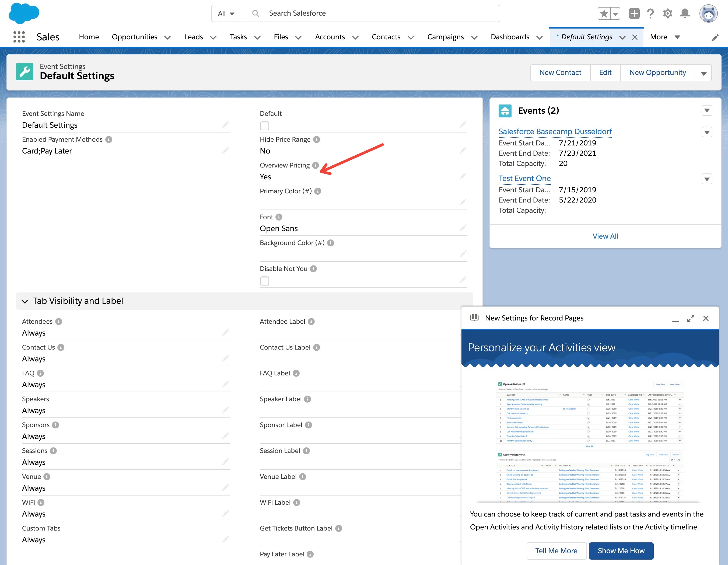
Task: Click info icon next to Pay Later Label
Action: click(310, 554)
